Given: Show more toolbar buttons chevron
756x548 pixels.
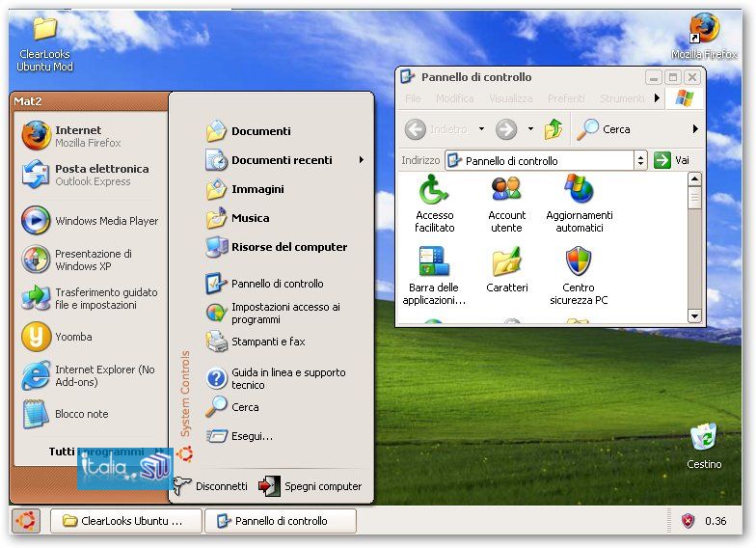Looking at the screenshot, I should coord(695,129).
